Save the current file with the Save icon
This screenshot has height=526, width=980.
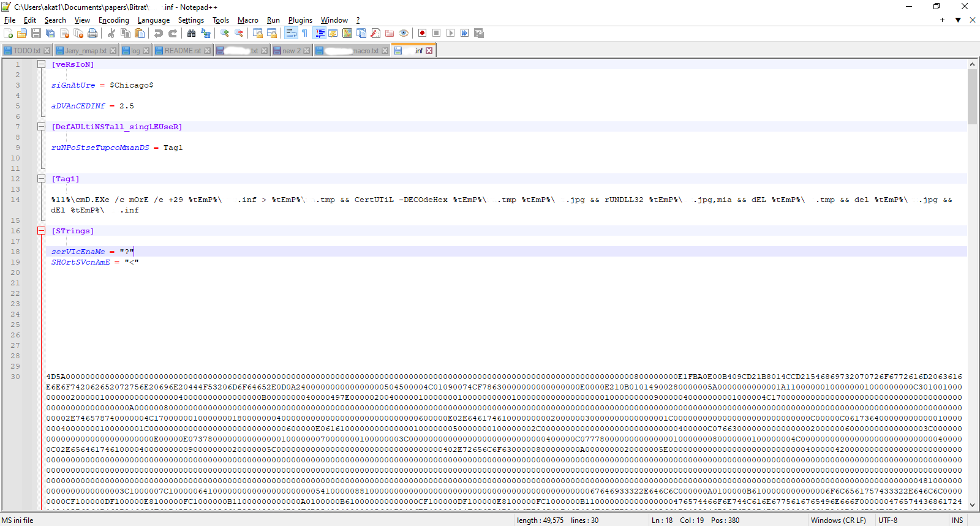[36, 33]
